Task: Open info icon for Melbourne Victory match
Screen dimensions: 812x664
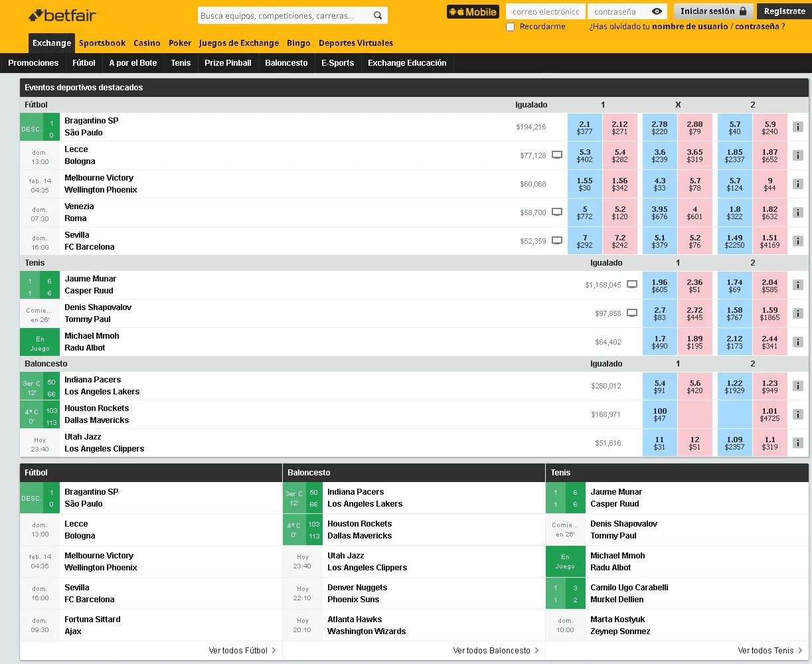Action: 797,184
